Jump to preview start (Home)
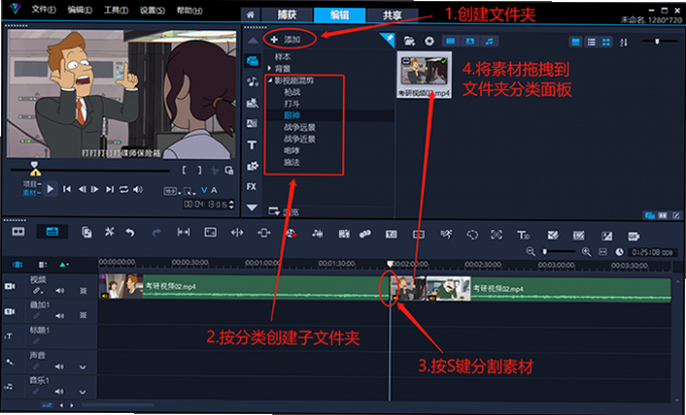Screen dimensions: 686x415 [x=67, y=189]
